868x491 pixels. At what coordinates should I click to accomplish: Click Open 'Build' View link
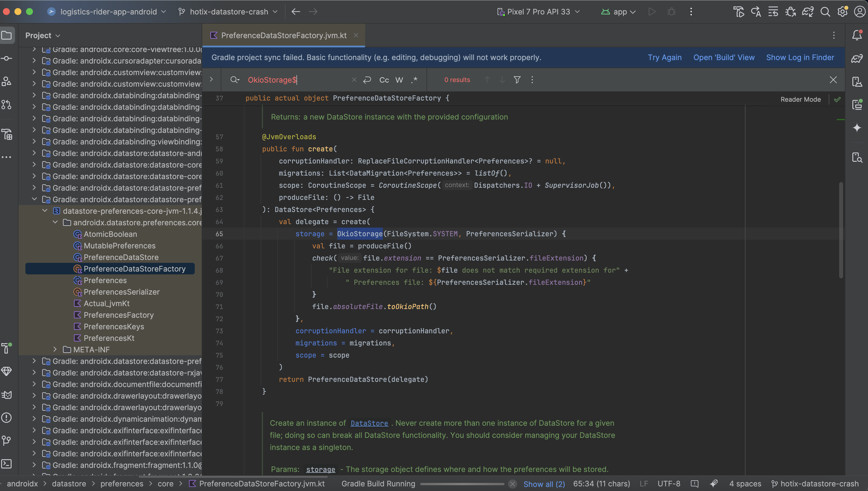coord(724,58)
